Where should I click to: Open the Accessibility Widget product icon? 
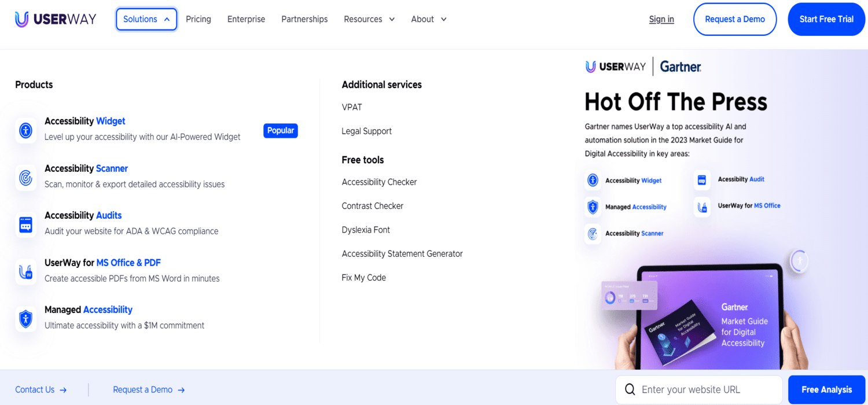(25, 130)
